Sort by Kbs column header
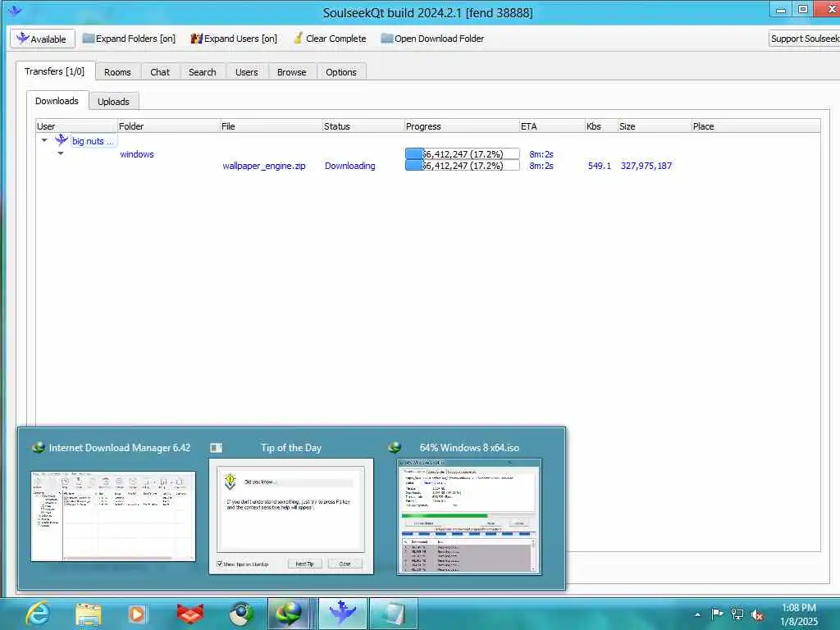840x630 pixels. click(601, 126)
